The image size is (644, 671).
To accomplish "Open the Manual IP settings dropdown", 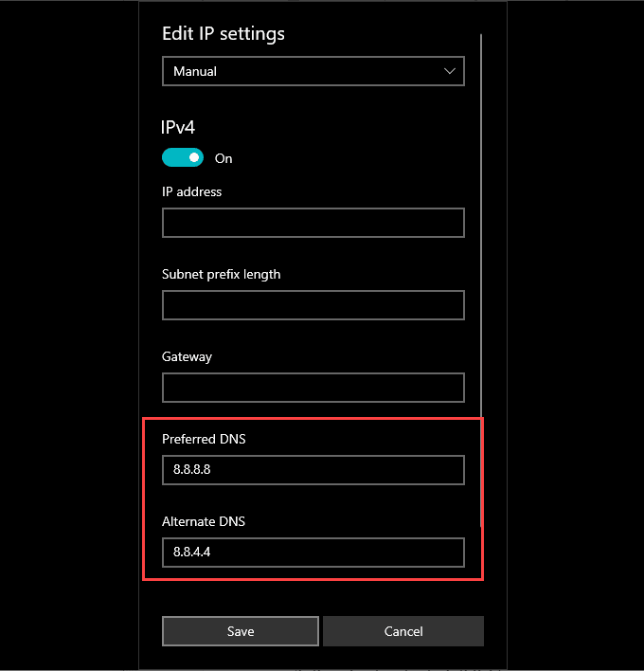I will point(313,71).
